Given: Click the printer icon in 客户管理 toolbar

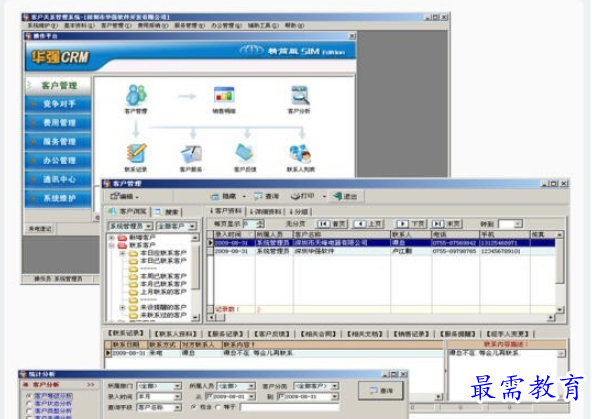Looking at the screenshot, I should click(x=295, y=196).
